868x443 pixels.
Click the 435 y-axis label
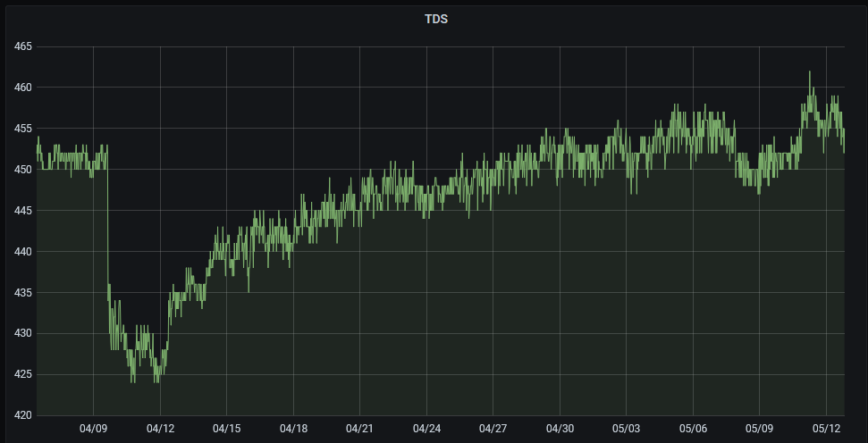(21, 293)
